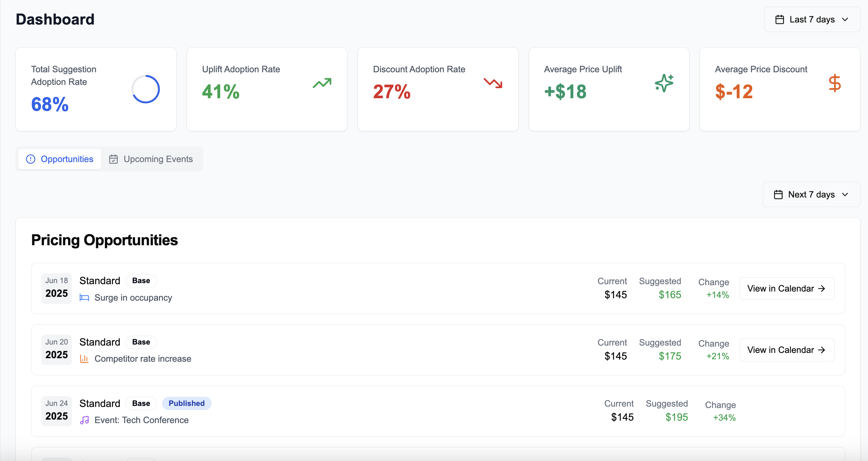Expand chevron next to Last 7 days
The height and width of the screenshot is (461, 868).
coord(845,19)
